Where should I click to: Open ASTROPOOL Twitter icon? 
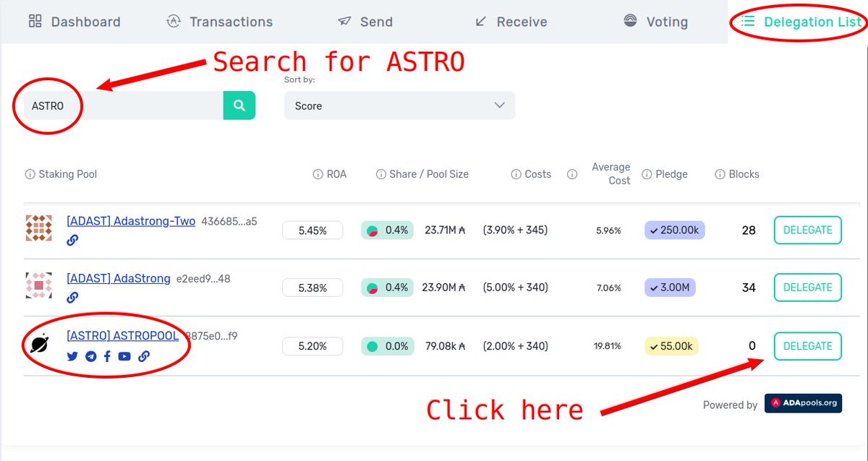(72, 356)
